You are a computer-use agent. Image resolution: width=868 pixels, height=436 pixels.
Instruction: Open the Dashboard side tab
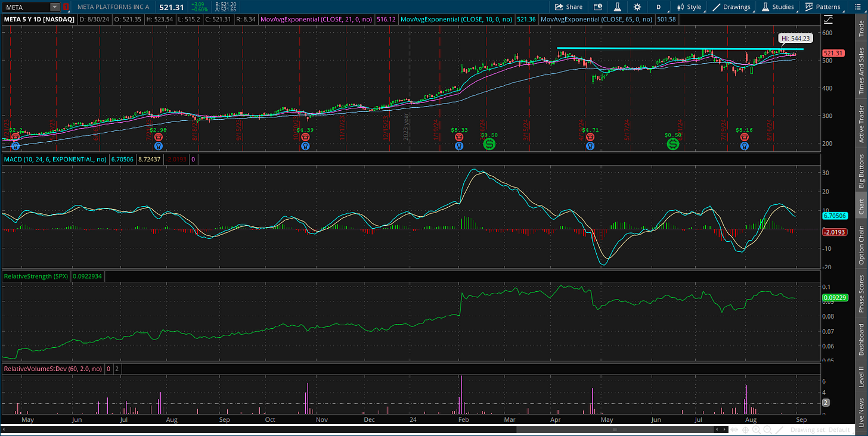point(861,340)
